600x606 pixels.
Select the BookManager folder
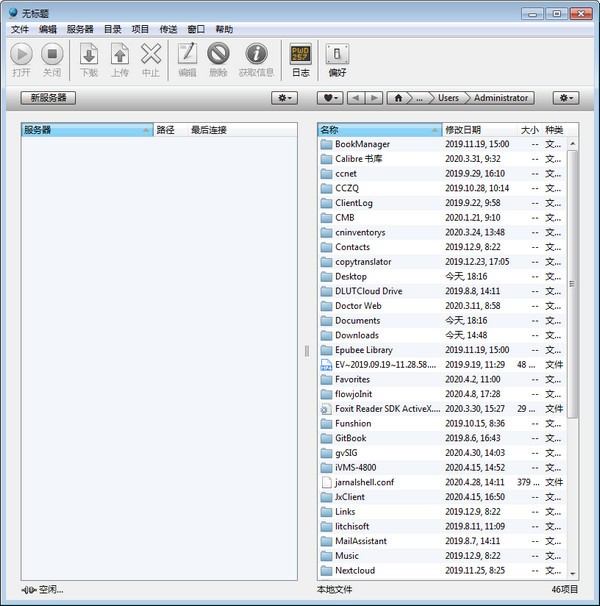[441, 144]
